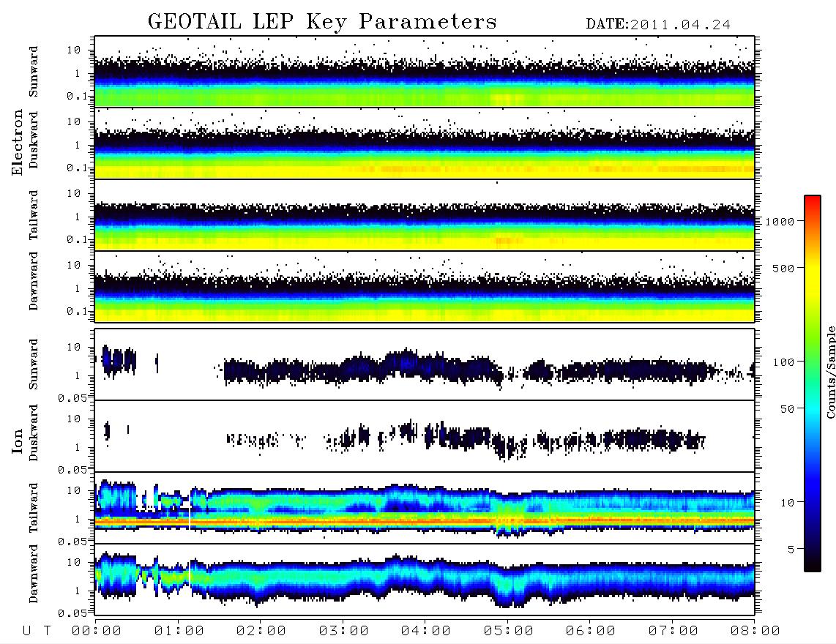Image resolution: width=836 pixels, height=644 pixels.
Task: Click the Electron Sunward panel label
Action: point(34,72)
